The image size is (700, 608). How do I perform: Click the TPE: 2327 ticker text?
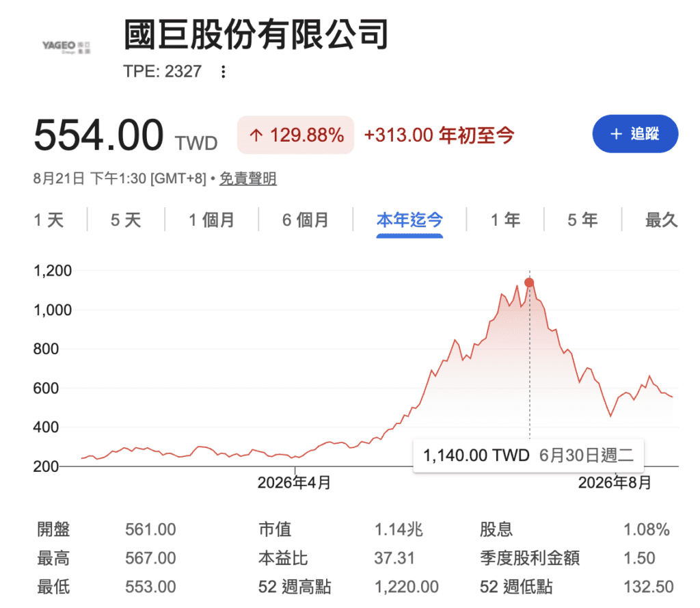[163, 72]
